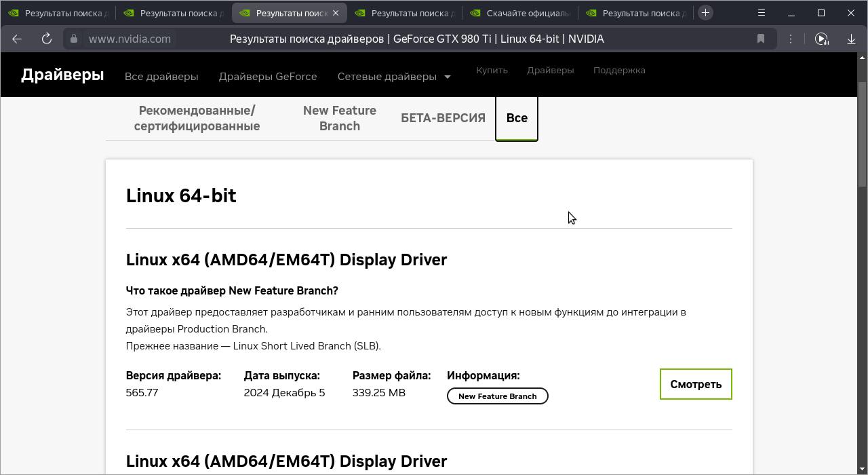This screenshot has width=868, height=475.
Task: Click 'Смотреть' button for driver 565.77
Action: point(696,384)
